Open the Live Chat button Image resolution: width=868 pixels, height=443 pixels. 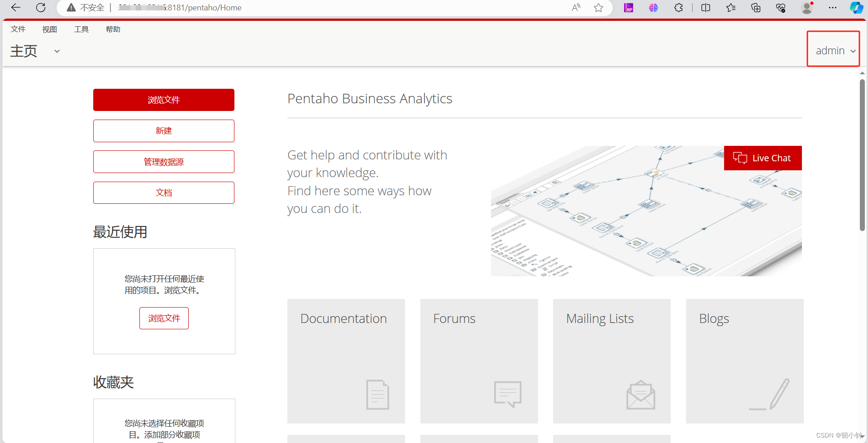pos(763,158)
